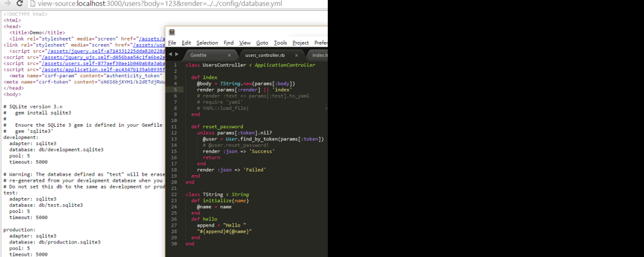Click 'database: db/test.sqlite3' text

(46, 205)
